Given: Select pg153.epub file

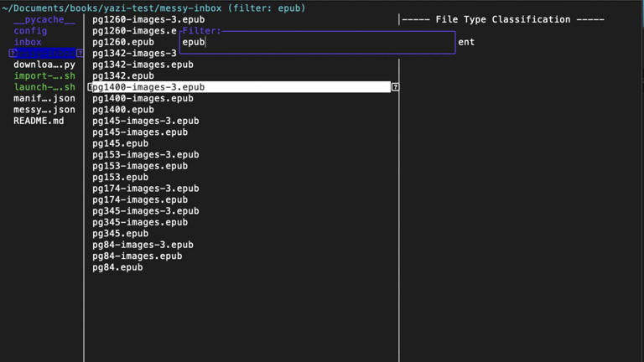Looking at the screenshot, I should [120, 178].
